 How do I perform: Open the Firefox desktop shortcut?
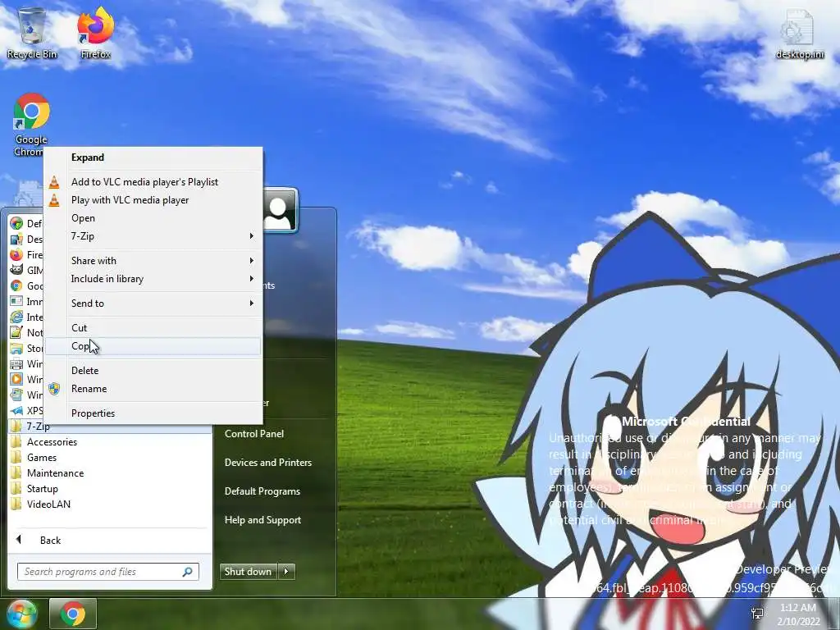point(95,33)
